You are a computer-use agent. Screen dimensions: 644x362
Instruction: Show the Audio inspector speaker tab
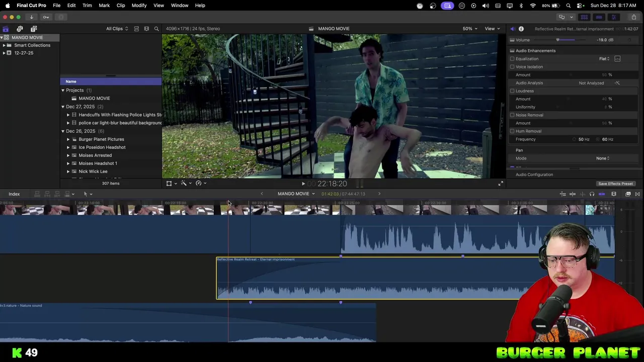512,29
